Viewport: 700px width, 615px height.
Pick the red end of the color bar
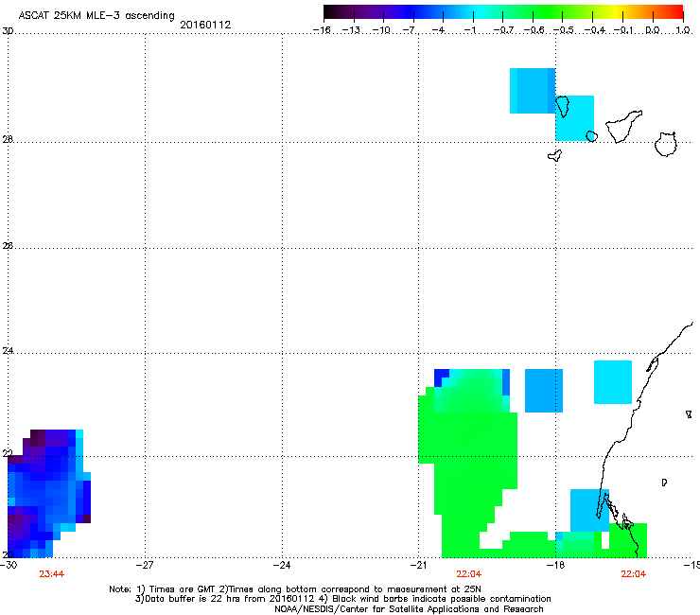676,11
